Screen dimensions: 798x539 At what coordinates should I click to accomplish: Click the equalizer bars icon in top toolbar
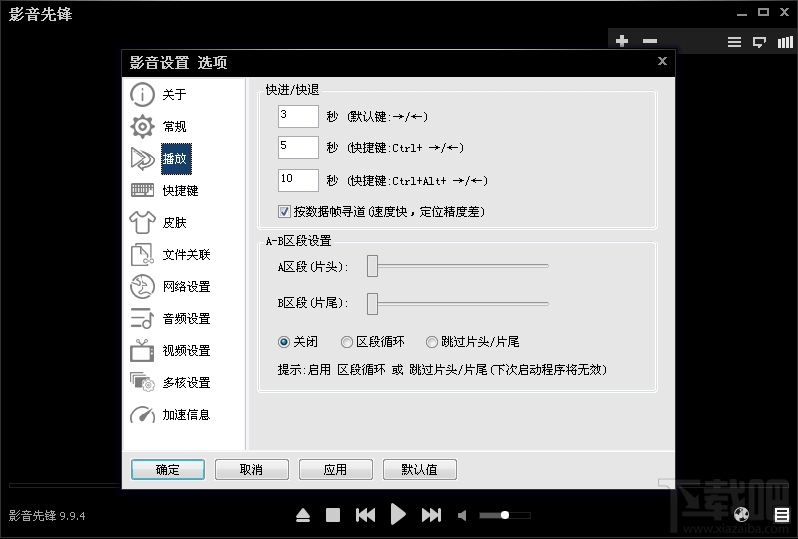[x=785, y=42]
